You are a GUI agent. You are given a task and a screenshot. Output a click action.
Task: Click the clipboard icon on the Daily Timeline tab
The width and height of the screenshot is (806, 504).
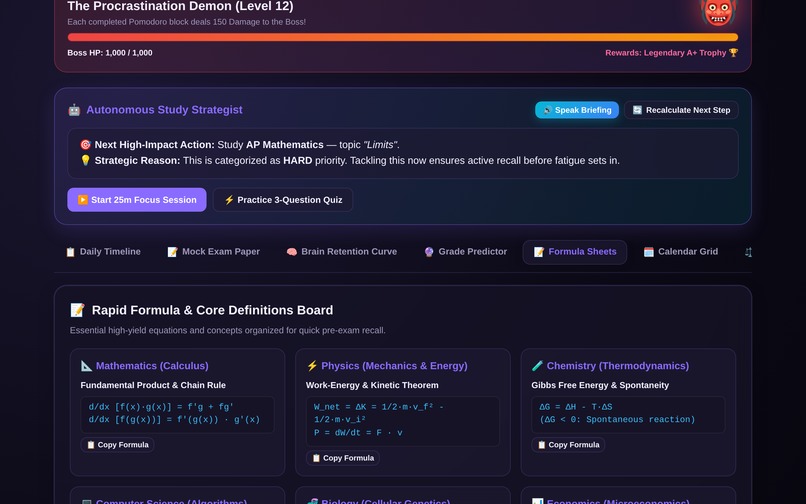click(70, 252)
